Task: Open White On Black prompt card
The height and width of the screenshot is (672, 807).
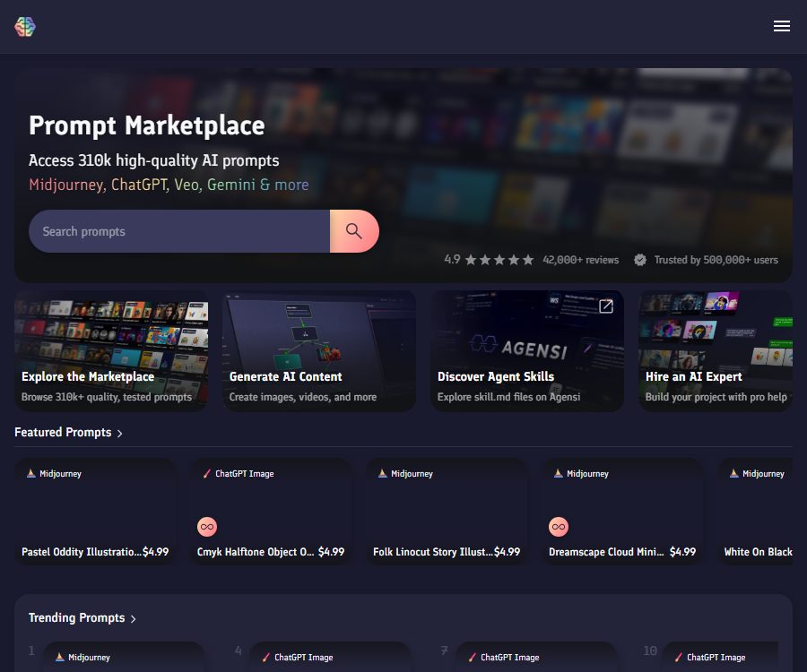Action: click(x=755, y=512)
